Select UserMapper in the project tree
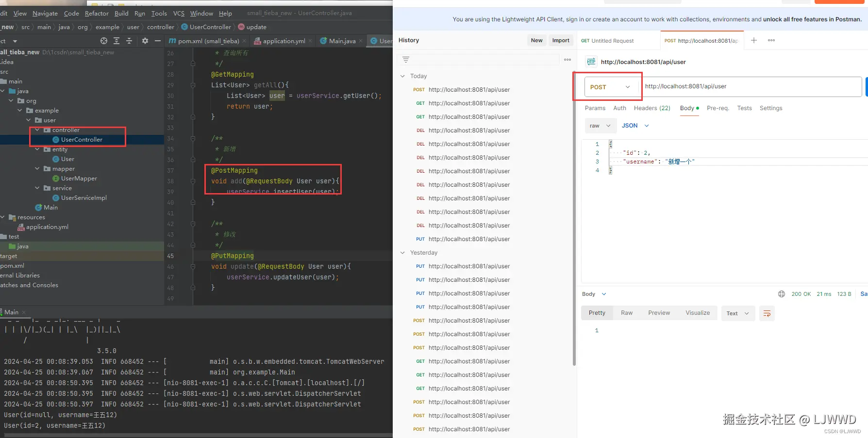 pos(79,178)
